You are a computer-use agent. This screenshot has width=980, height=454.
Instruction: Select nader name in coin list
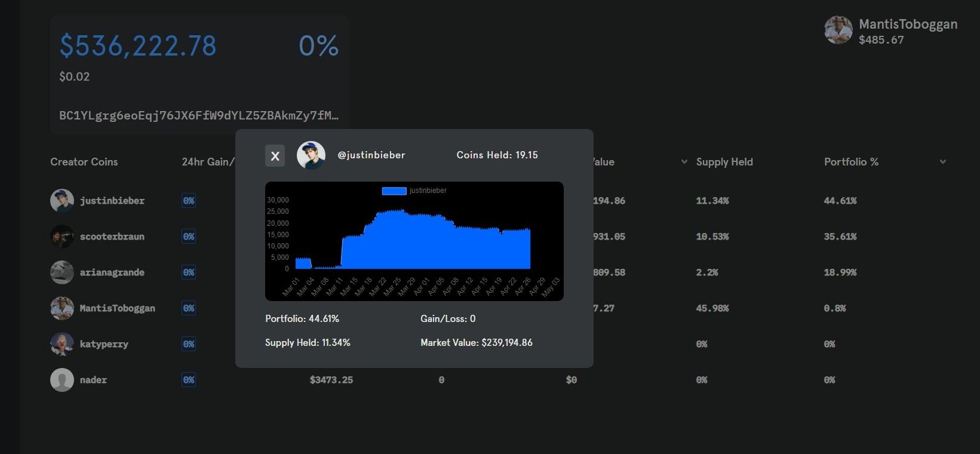[x=93, y=380]
